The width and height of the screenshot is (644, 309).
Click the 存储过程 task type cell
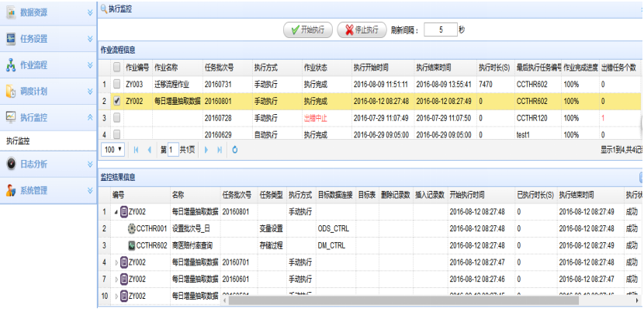(x=271, y=245)
